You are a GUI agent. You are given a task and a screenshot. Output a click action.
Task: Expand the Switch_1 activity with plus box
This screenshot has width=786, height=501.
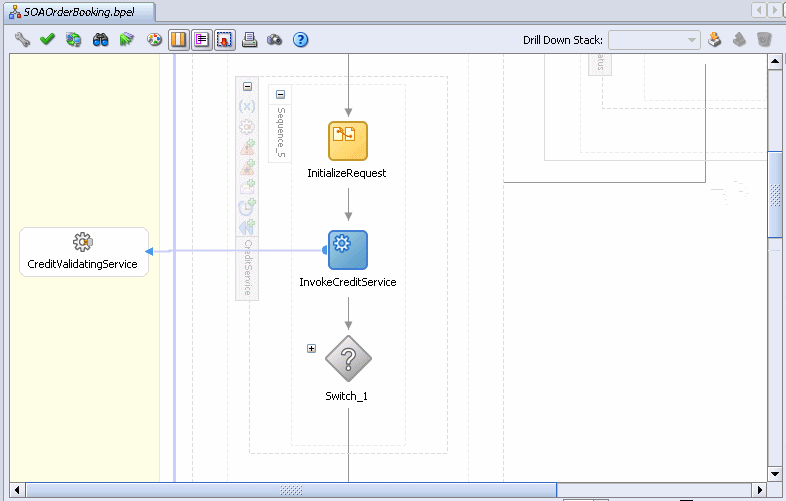311,349
